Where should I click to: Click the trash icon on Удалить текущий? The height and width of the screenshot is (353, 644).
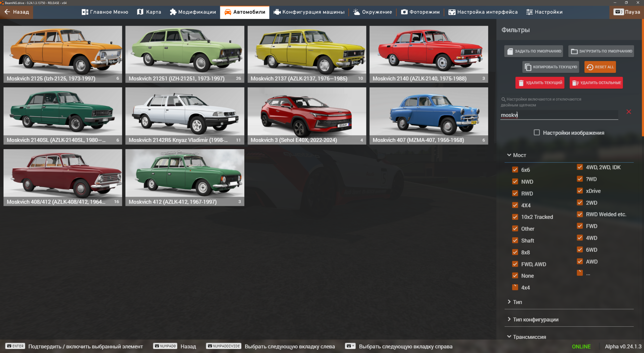point(521,83)
